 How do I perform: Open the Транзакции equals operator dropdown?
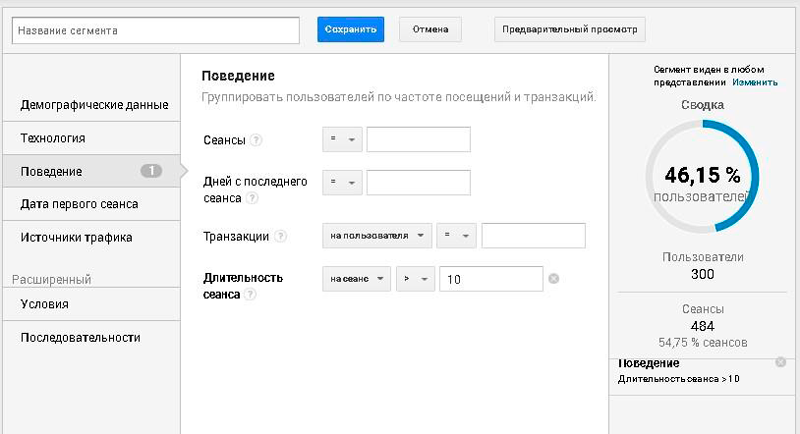(x=456, y=236)
